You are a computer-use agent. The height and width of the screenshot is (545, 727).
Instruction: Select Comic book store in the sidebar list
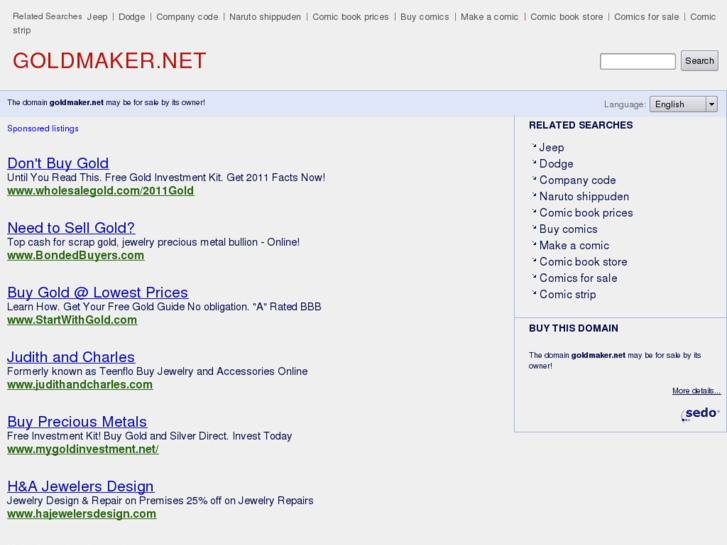583,262
